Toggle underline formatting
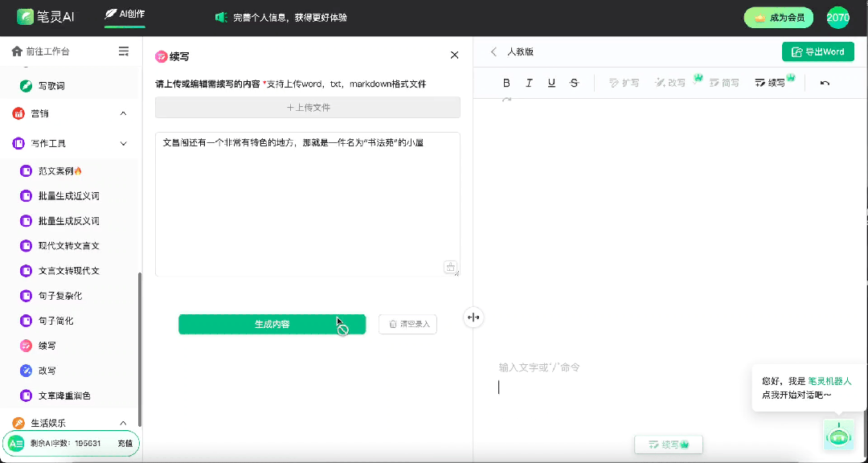 click(551, 82)
